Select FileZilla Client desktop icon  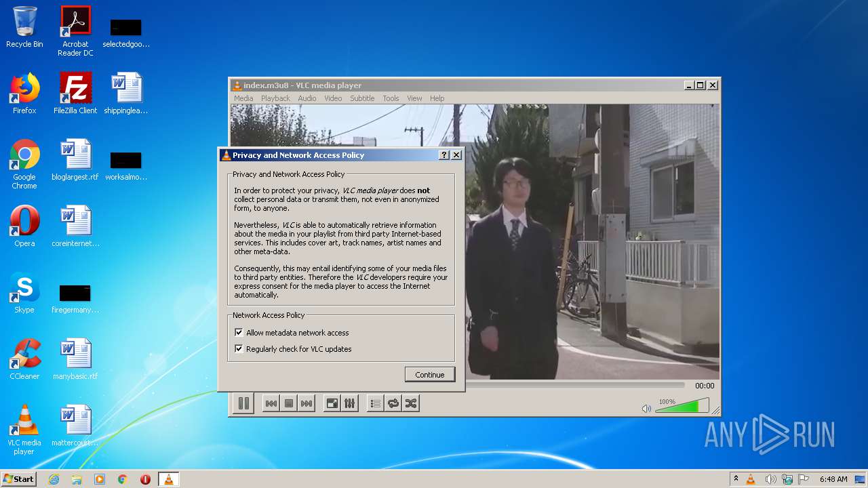75,94
